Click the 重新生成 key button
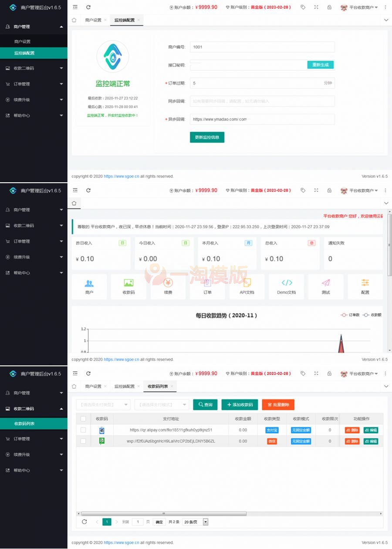The image size is (392, 549). (x=320, y=65)
